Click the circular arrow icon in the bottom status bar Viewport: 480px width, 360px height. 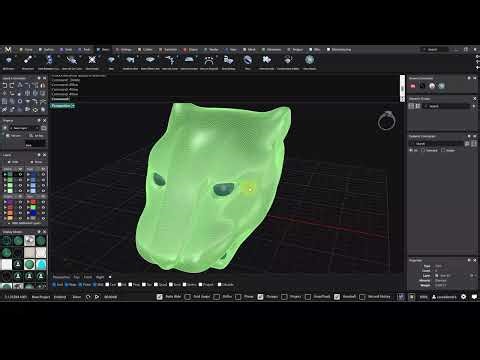point(88,297)
